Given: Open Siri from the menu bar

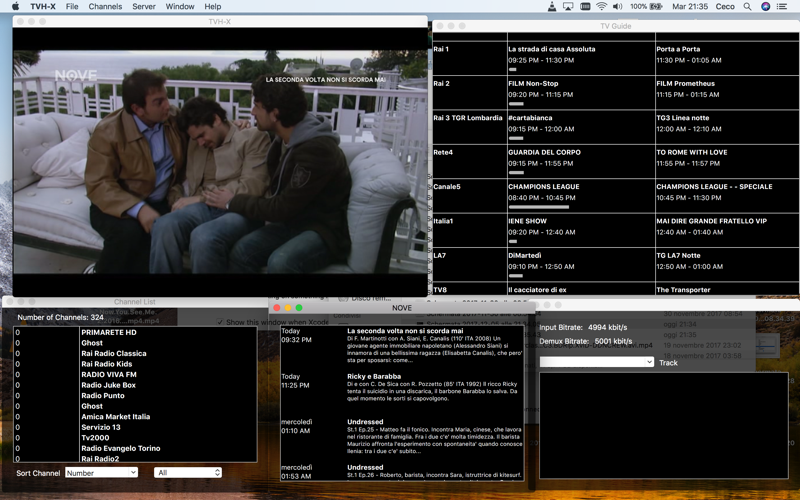Looking at the screenshot, I should click(x=765, y=7).
